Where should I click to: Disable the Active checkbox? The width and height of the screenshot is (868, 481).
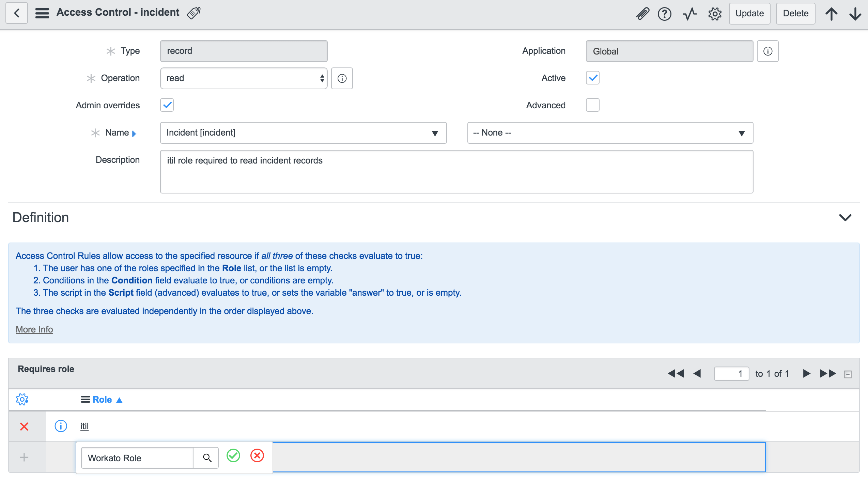point(592,78)
